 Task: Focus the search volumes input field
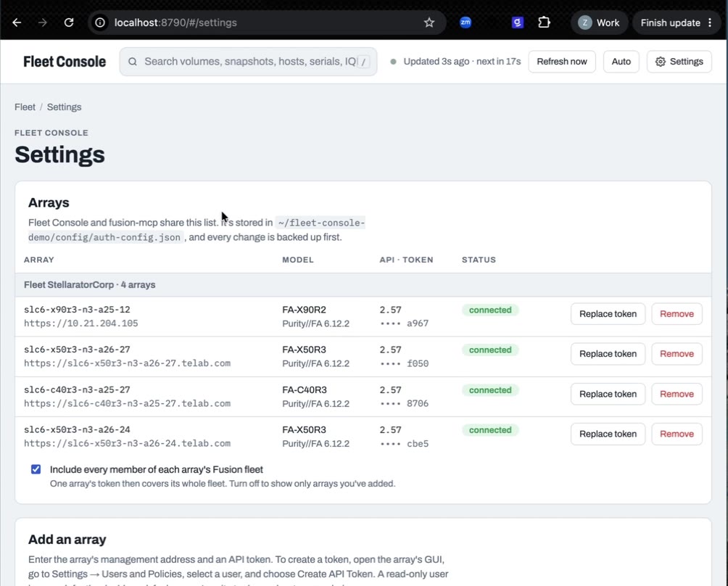click(249, 62)
